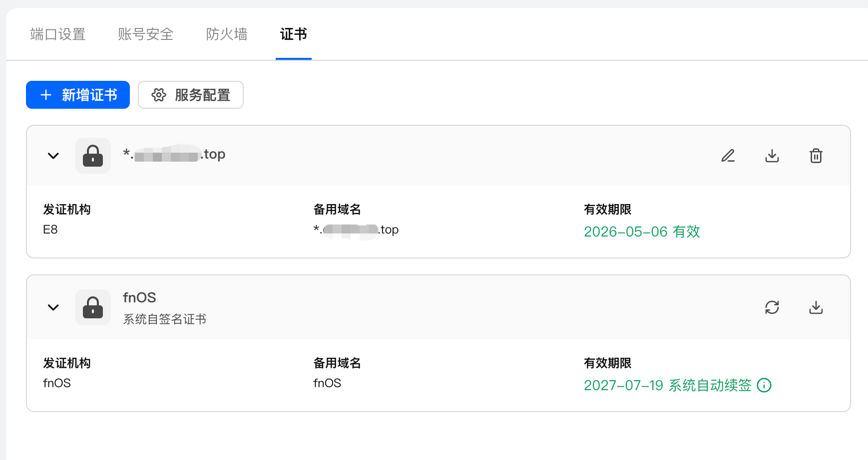This screenshot has height=460, width=868.
Task: Download the .top wildcard certificate
Action: (772, 156)
